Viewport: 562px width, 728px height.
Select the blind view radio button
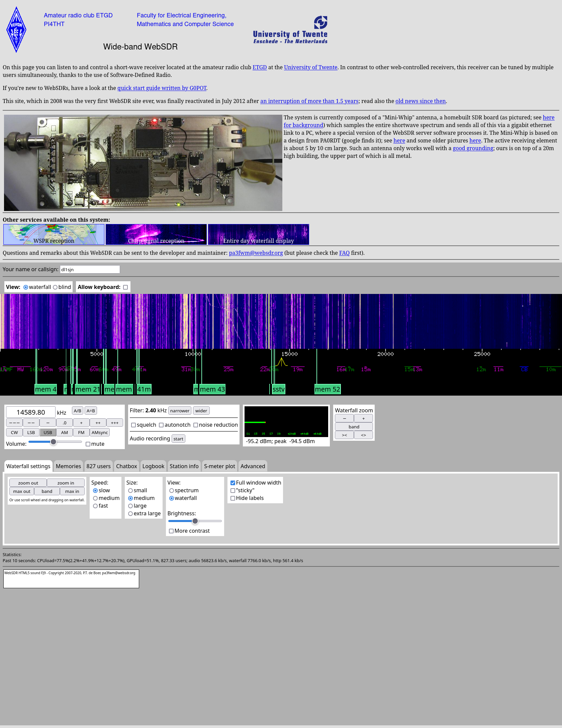[55, 287]
